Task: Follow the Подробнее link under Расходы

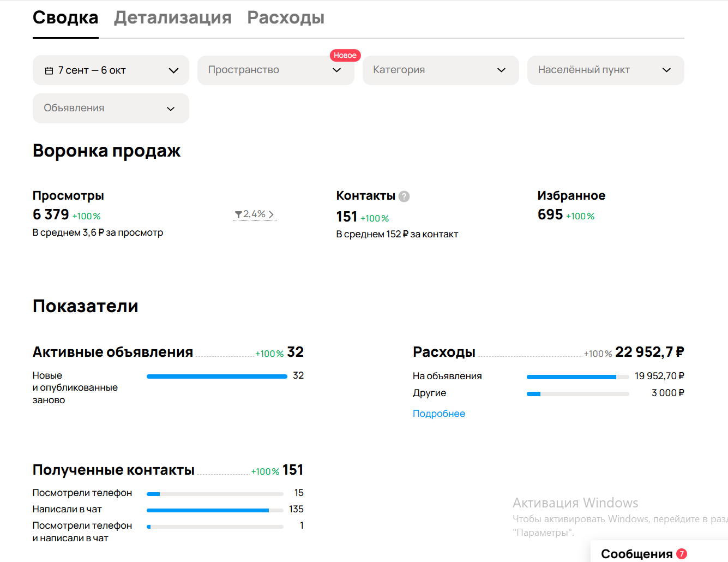Action: 439,414
